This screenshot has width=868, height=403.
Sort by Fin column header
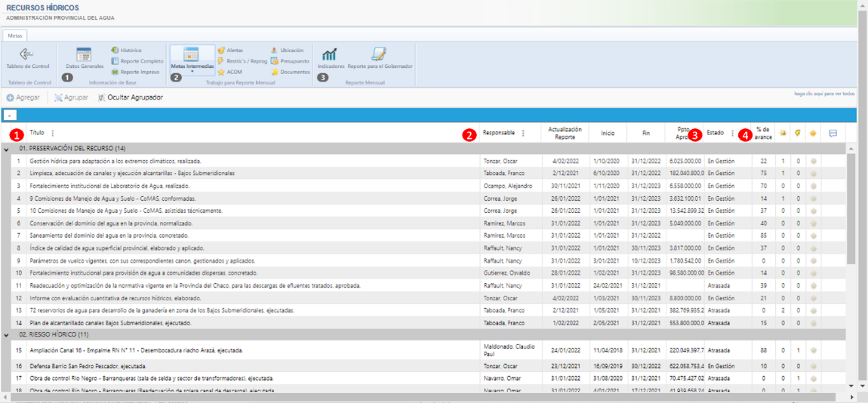[x=646, y=134]
